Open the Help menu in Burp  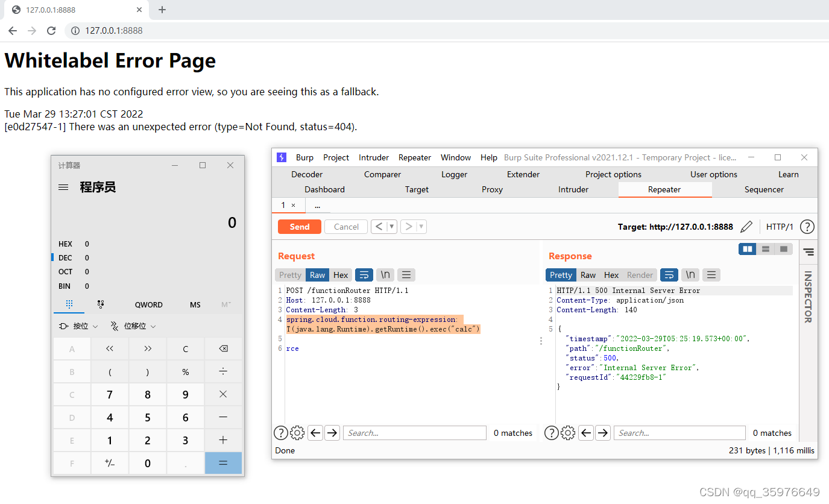coord(488,157)
